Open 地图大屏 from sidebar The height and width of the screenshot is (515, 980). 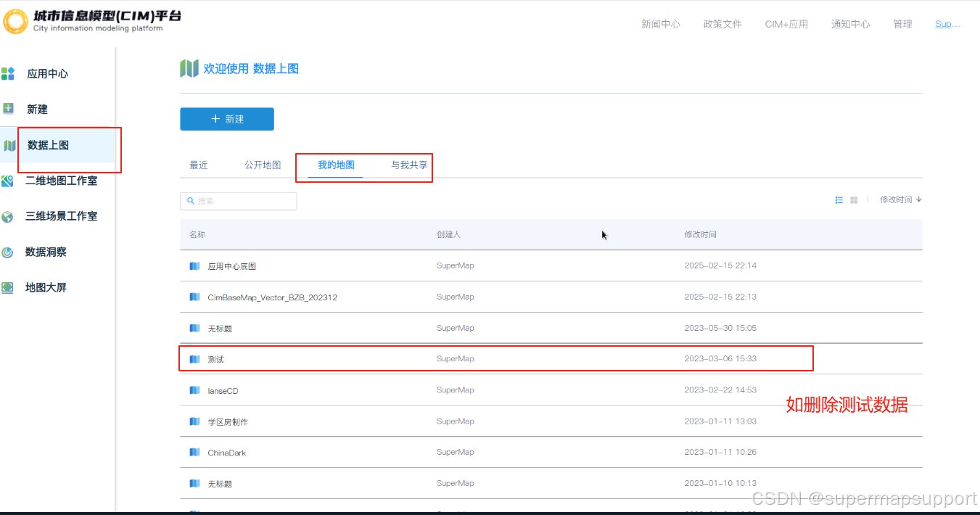coord(46,287)
